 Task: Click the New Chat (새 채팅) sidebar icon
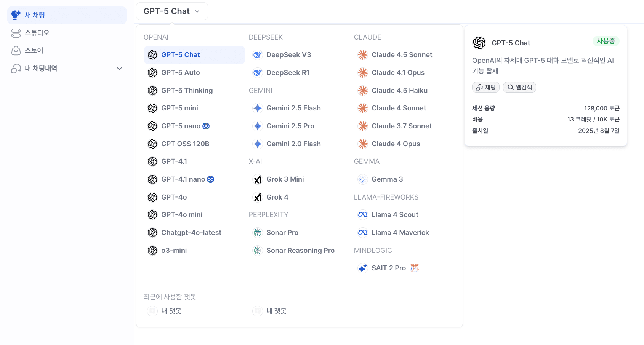click(16, 15)
